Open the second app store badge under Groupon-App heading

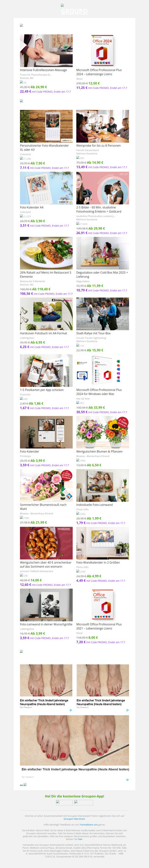[x=83, y=803]
